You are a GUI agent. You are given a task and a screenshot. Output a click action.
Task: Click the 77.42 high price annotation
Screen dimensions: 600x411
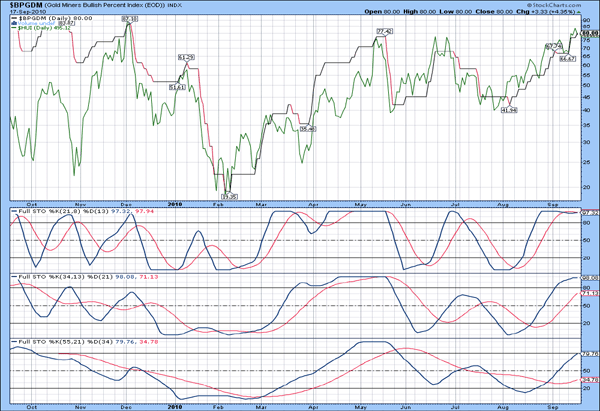[384, 32]
